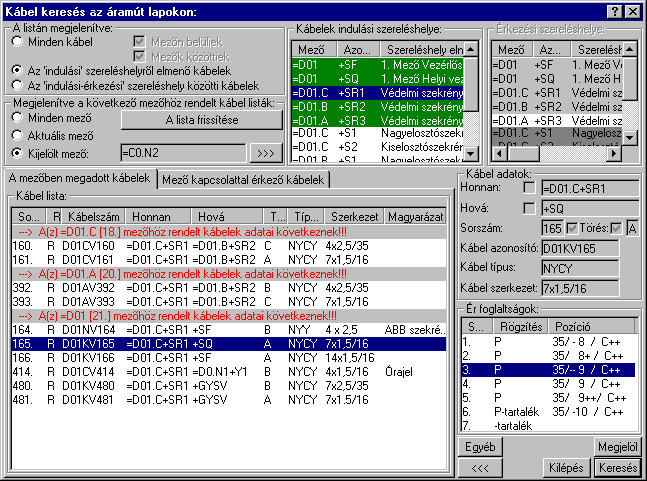Toggle 'Mezők közöttiek' checkbox
This screenshot has height=481, width=647.
[139, 57]
